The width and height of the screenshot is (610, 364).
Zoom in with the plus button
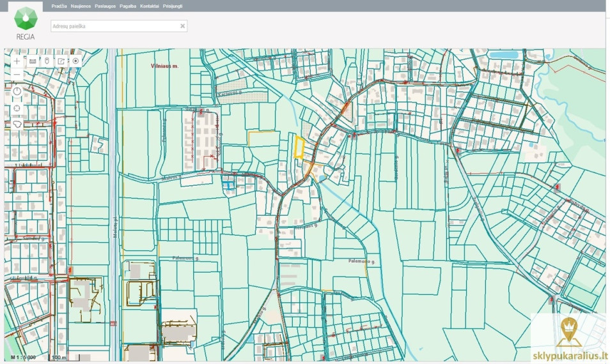(x=17, y=61)
